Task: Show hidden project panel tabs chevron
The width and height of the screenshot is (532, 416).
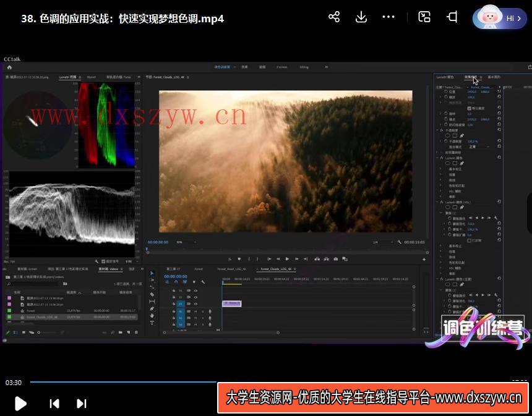Action: pos(142,269)
